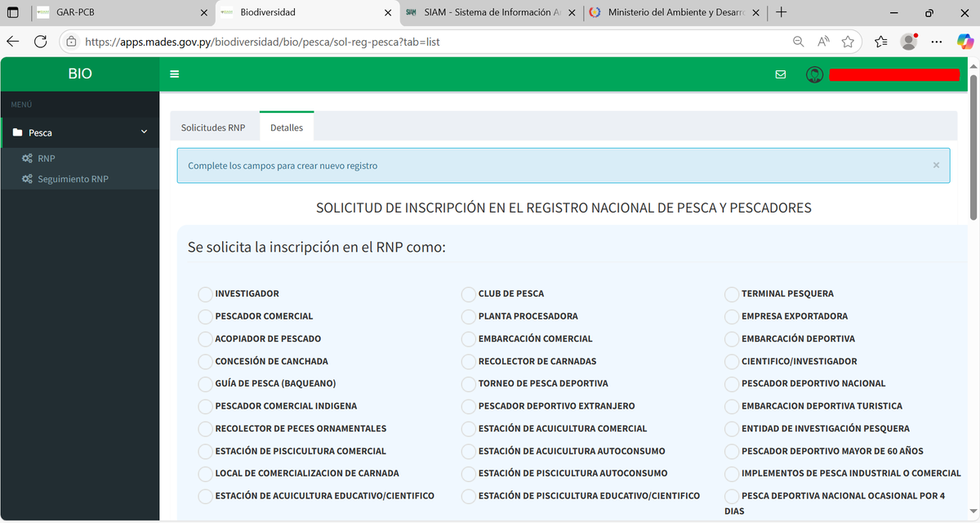Click the zoom magnifier icon in address bar
The height and width of the screenshot is (523, 980).
pyautogui.click(x=798, y=41)
